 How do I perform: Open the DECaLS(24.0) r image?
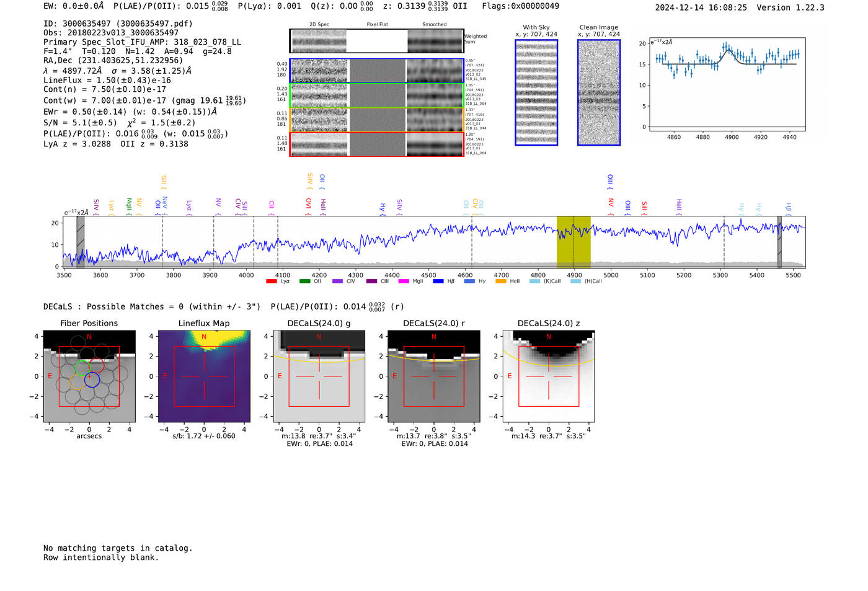pyautogui.click(x=434, y=376)
